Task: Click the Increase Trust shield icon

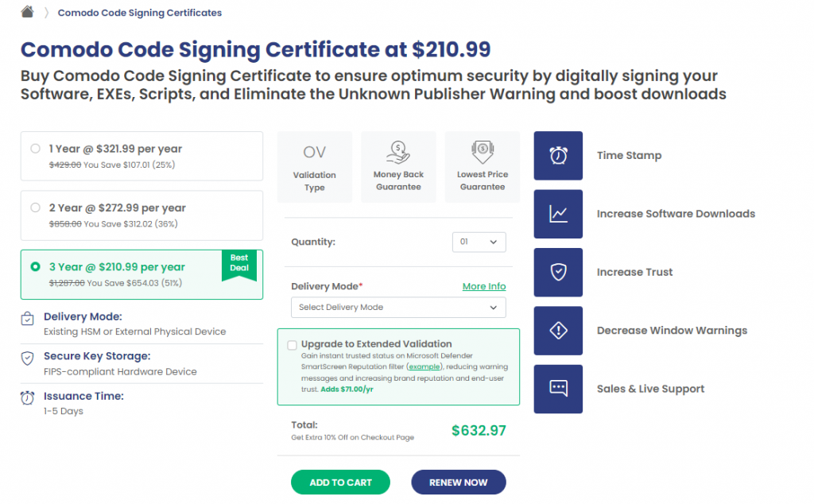Action: (x=558, y=272)
